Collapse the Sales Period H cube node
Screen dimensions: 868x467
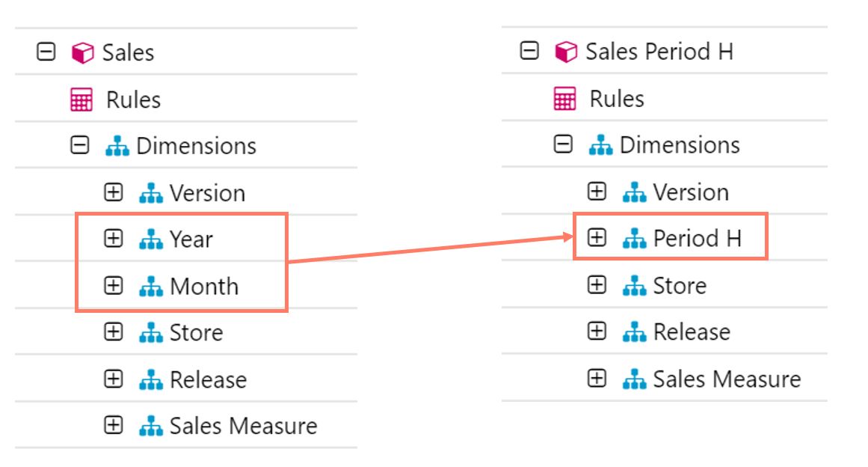[x=529, y=51]
